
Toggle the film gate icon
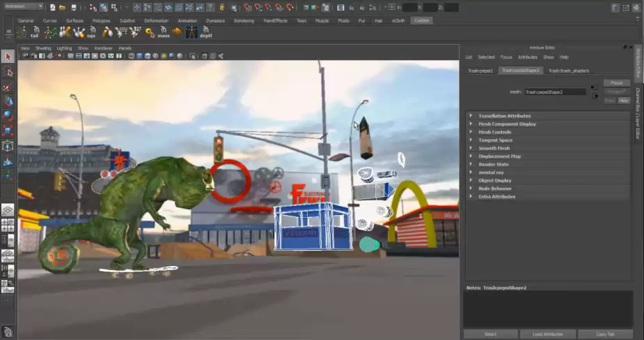point(79,56)
